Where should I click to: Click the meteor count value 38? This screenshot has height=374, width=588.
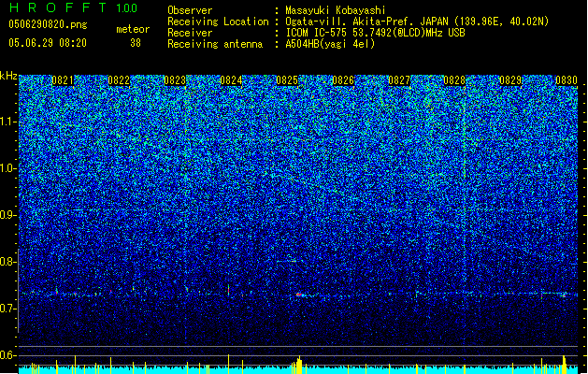[x=136, y=43]
